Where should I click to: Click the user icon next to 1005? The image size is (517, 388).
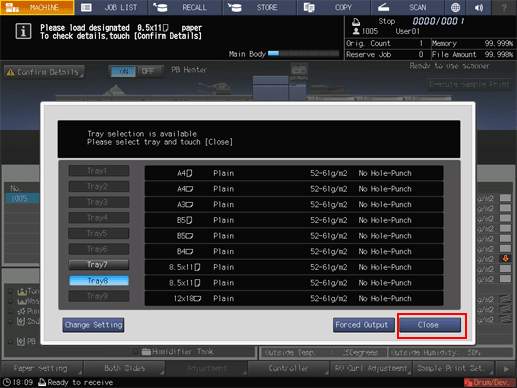(356, 31)
